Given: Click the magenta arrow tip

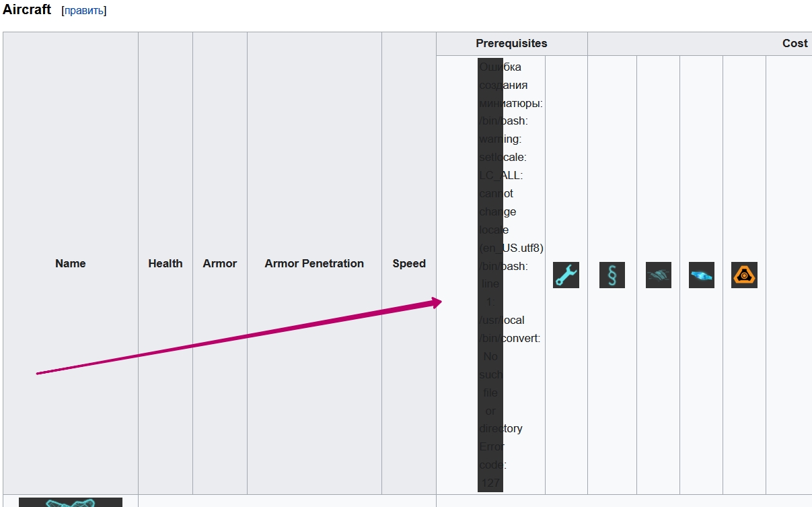Looking at the screenshot, I should pyautogui.click(x=439, y=302).
